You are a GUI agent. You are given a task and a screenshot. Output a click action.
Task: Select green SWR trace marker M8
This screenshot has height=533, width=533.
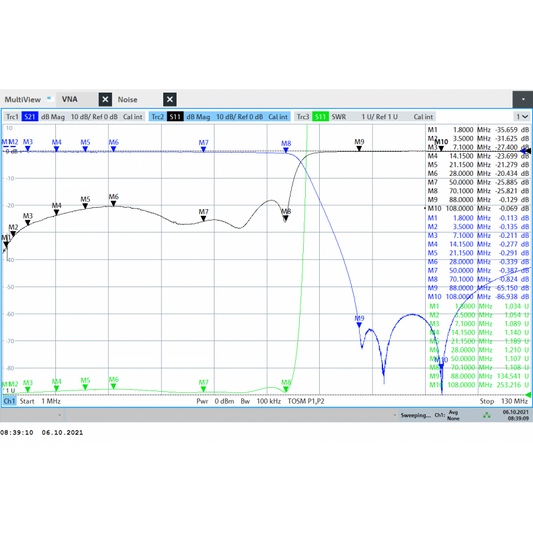[286, 390]
